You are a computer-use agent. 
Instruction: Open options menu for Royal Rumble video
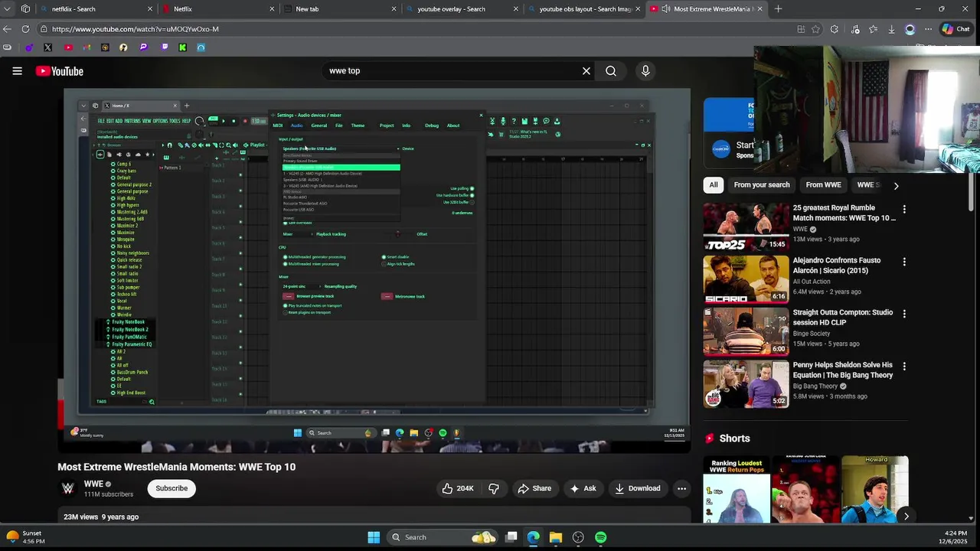[x=904, y=209]
